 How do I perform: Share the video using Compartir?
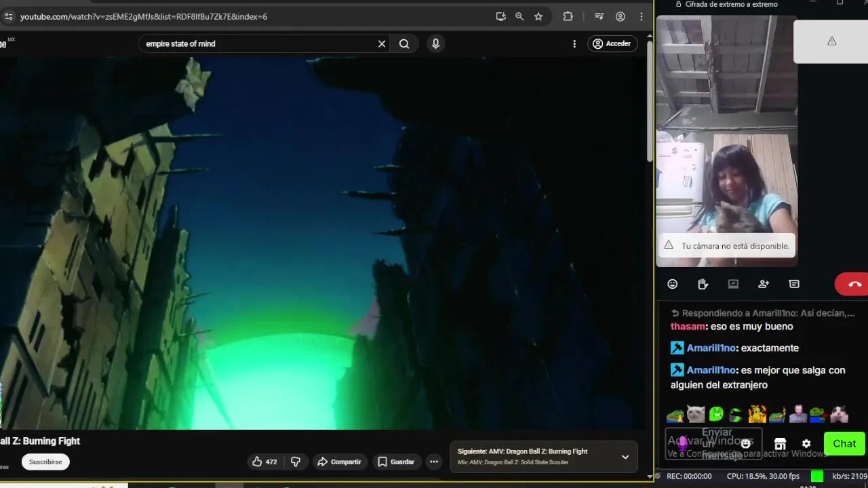coord(339,462)
